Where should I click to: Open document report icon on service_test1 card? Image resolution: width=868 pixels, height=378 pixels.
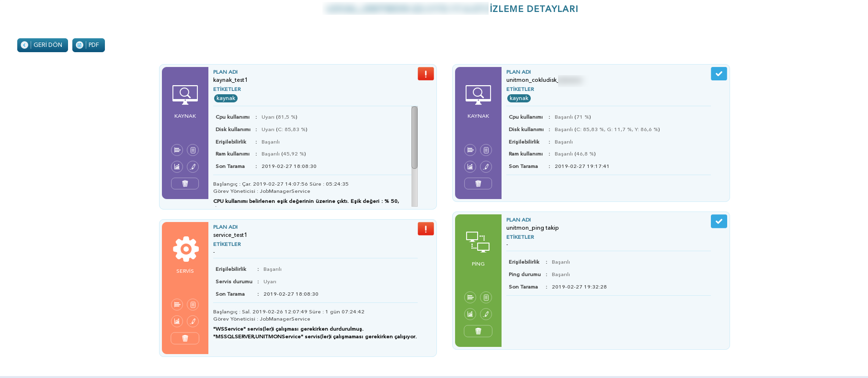193,304
